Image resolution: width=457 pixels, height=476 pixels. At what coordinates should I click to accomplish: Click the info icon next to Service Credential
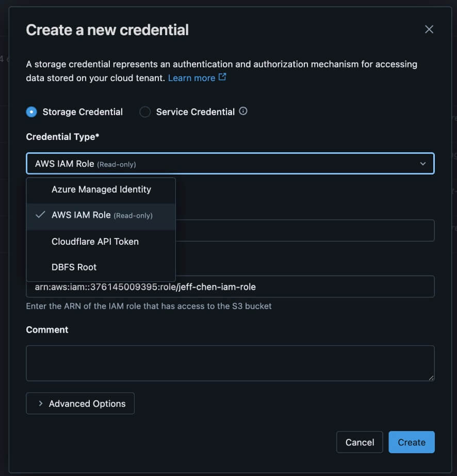[x=243, y=111]
